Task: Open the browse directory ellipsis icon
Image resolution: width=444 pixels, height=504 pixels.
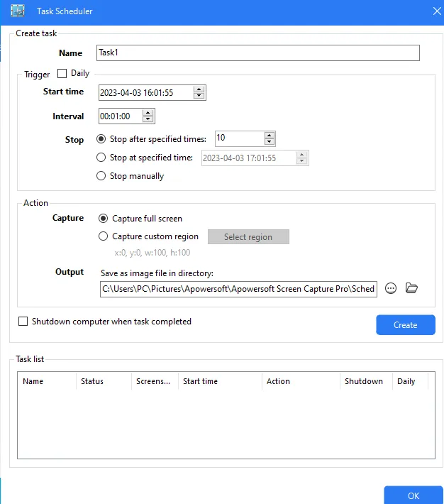Action: (x=391, y=288)
